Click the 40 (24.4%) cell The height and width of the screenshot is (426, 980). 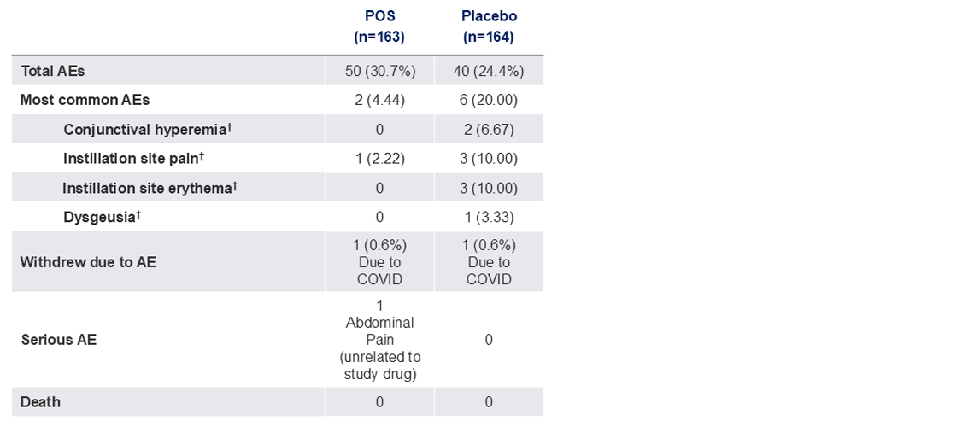[x=489, y=71]
